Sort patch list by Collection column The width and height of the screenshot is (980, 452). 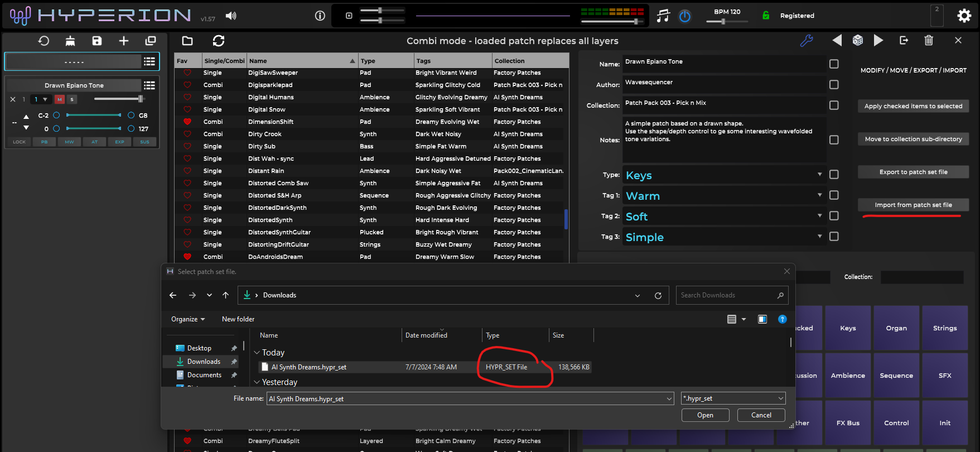tap(530, 61)
